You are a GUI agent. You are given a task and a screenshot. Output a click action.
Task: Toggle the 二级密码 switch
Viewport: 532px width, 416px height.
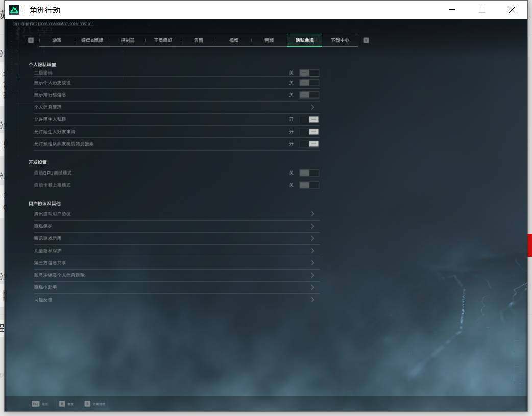(309, 72)
